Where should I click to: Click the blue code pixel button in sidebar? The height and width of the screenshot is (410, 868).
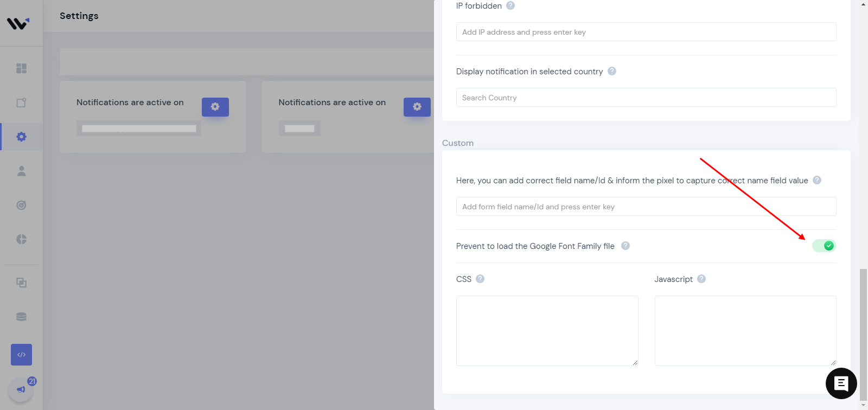coord(21,355)
